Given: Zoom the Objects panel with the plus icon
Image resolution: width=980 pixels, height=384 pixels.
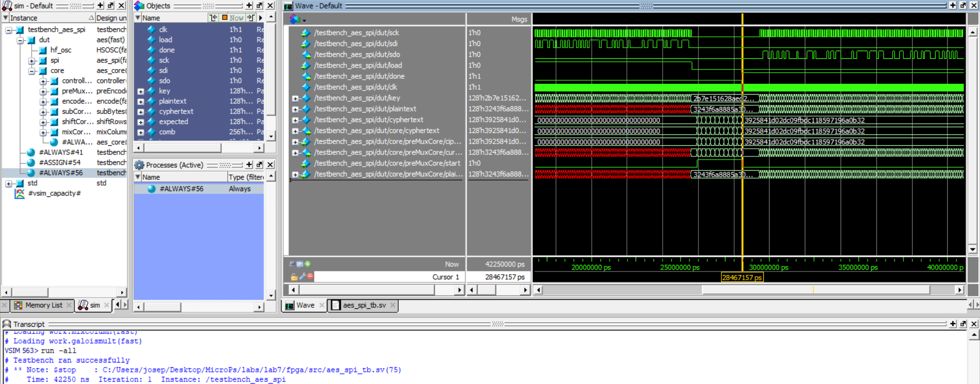Looking at the screenshot, I should [249, 5].
